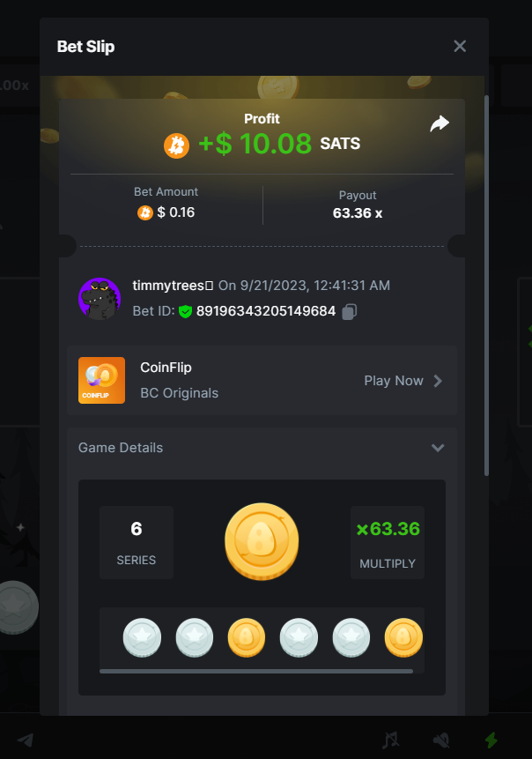Viewport: 532px width, 759px height.
Task: Click horizontal scrollbar under coin series
Action: (x=256, y=672)
